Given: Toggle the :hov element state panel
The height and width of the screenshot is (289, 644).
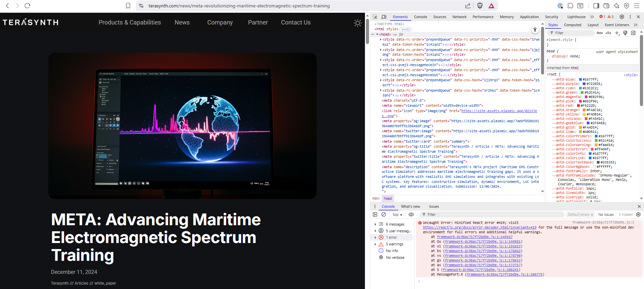Looking at the screenshot, I should [x=599, y=33].
